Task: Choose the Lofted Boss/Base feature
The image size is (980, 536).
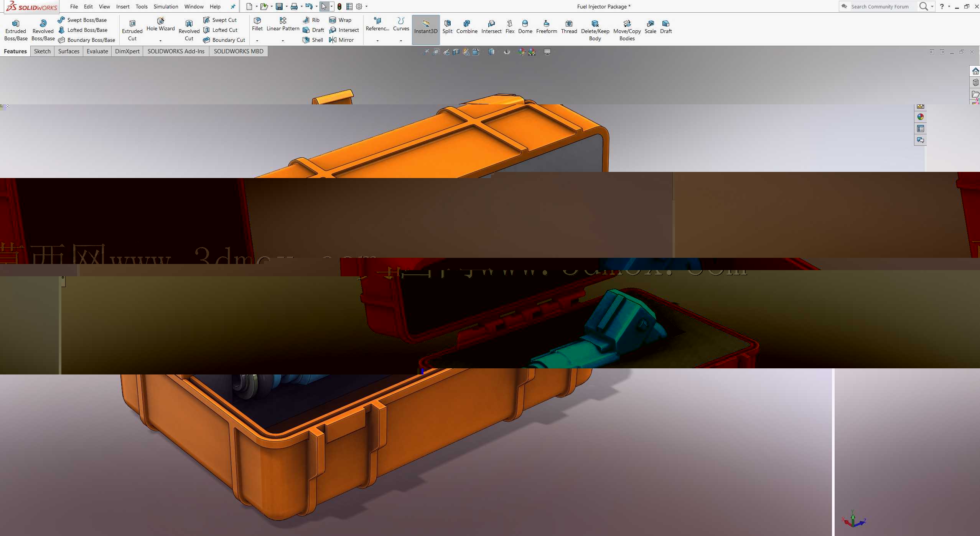Action: click(x=82, y=30)
